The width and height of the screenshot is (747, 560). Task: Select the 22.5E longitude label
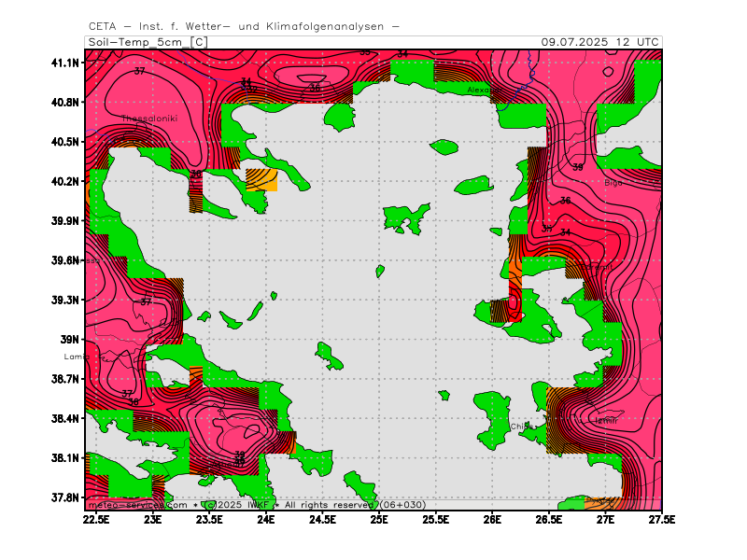coord(97,520)
